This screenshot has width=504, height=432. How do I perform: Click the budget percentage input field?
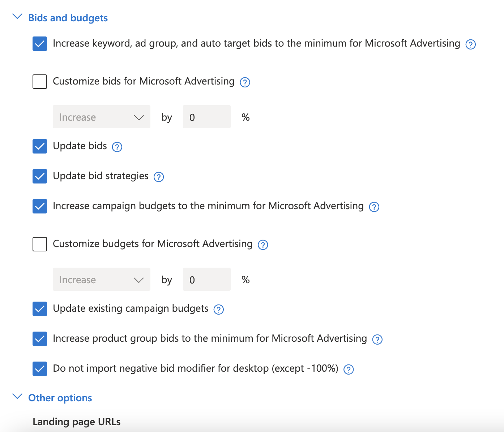tap(206, 280)
